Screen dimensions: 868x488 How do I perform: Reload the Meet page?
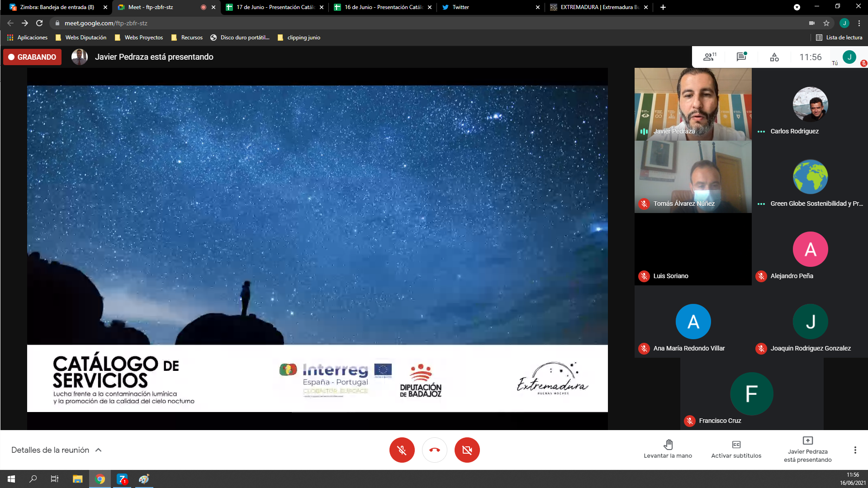(x=39, y=23)
